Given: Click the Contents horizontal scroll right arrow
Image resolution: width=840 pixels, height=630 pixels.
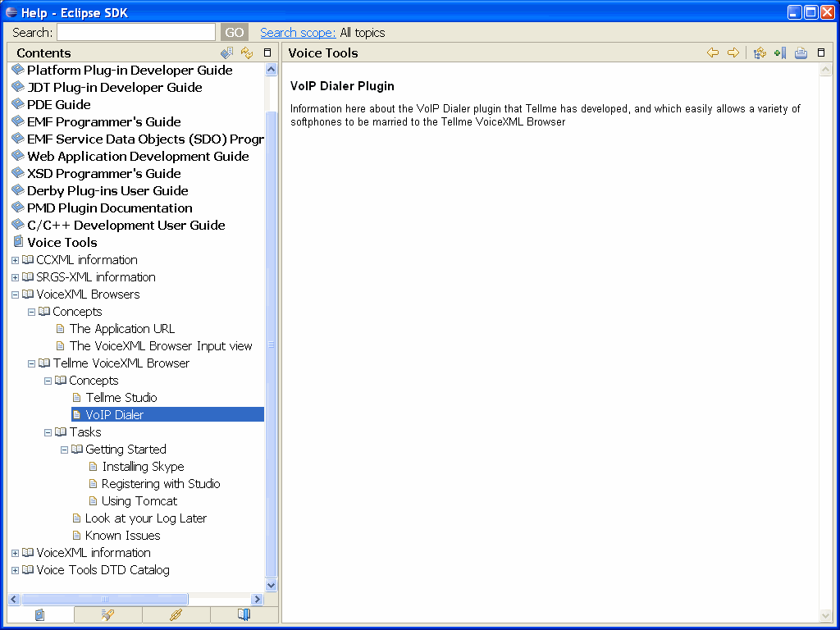Looking at the screenshot, I should [x=257, y=599].
